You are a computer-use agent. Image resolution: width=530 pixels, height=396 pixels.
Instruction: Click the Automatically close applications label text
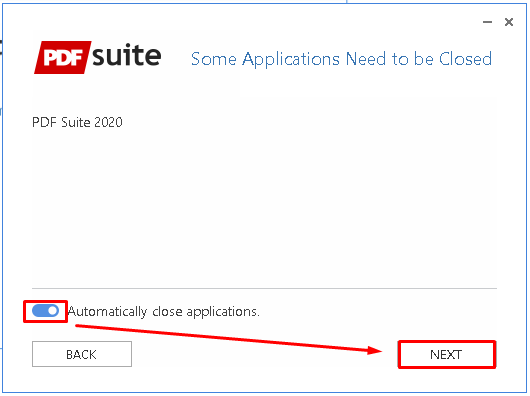click(x=164, y=311)
